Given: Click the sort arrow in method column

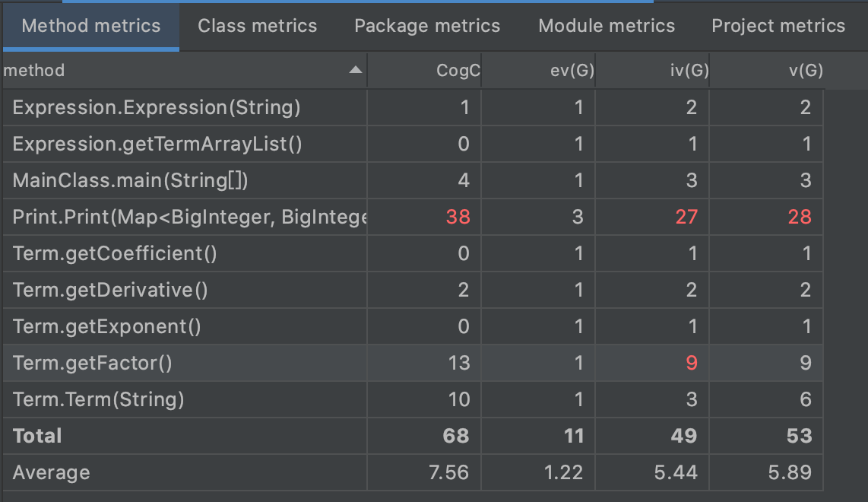Looking at the screenshot, I should [355, 71].
